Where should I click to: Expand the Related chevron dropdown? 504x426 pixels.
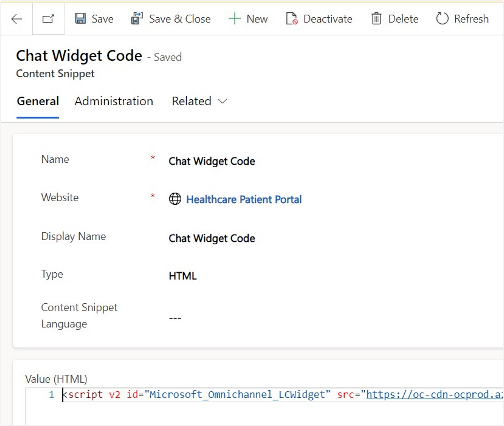click(x=222, y=101)
